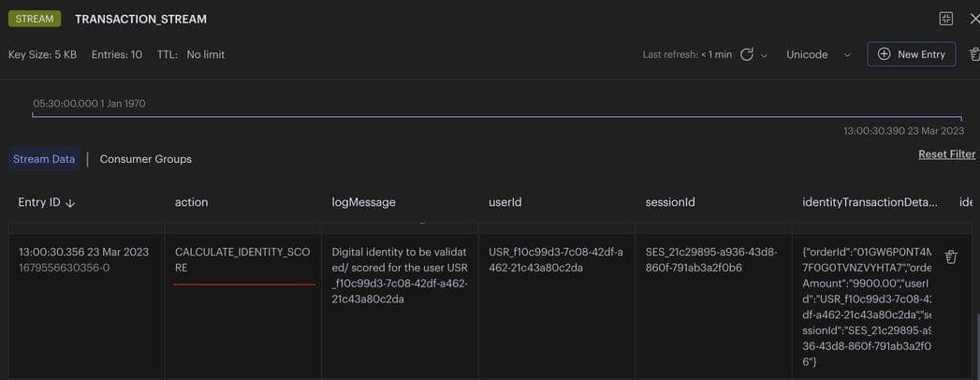
Task: Click the timestamp range slider start handle
Action: tap(33, 116)
